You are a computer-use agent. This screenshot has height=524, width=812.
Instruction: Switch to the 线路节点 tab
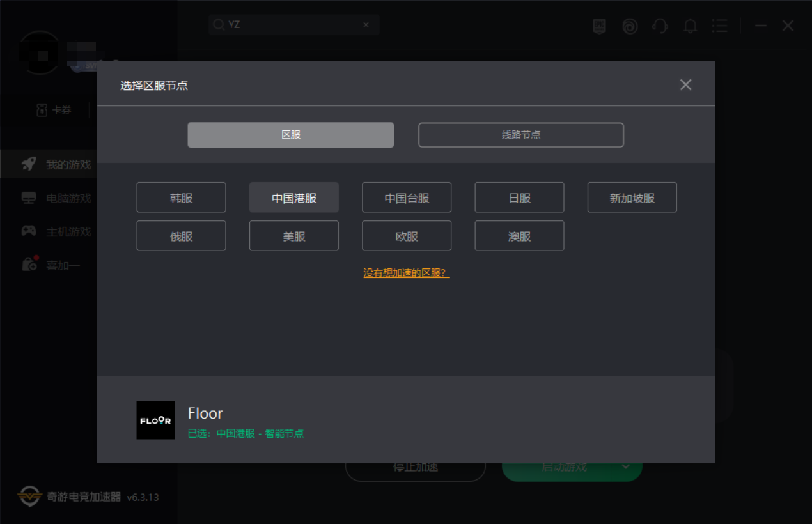[x=520, y=135]
